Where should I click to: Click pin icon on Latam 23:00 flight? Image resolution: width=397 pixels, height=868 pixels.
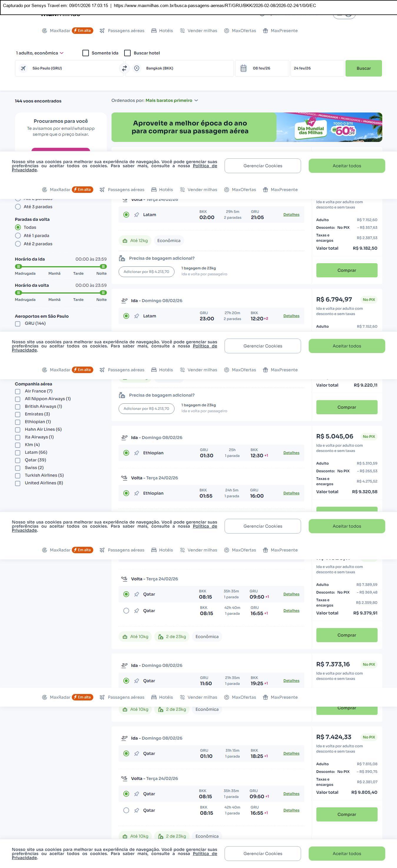click(x=137, y=316)
